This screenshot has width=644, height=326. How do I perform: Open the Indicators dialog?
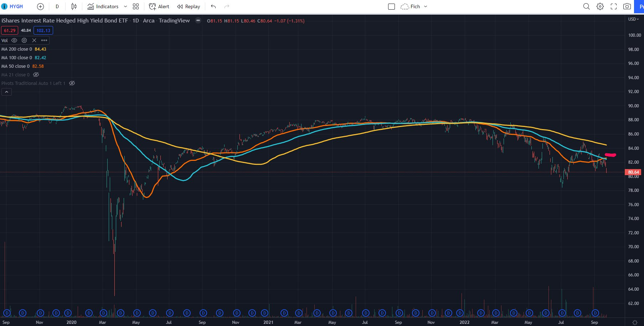coord(103,6)
